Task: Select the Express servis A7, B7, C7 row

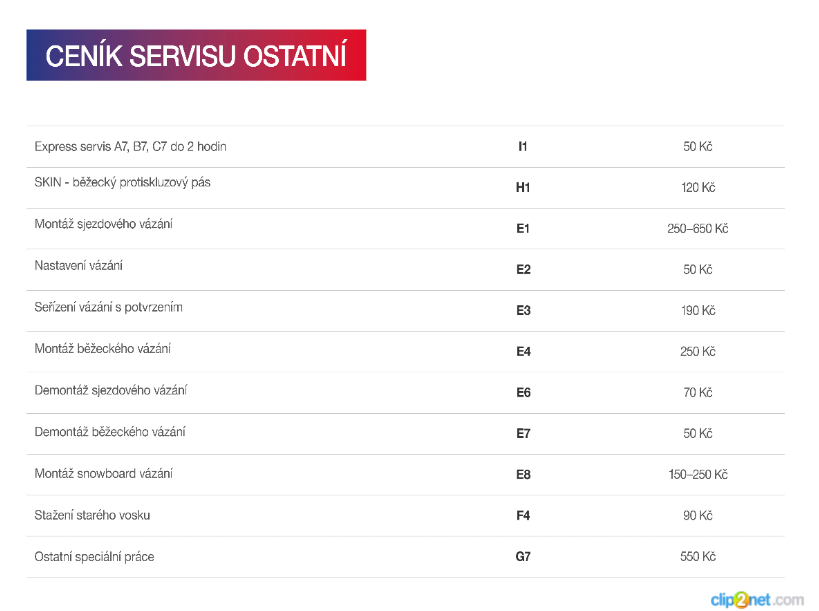Action: tap(405, 147)
